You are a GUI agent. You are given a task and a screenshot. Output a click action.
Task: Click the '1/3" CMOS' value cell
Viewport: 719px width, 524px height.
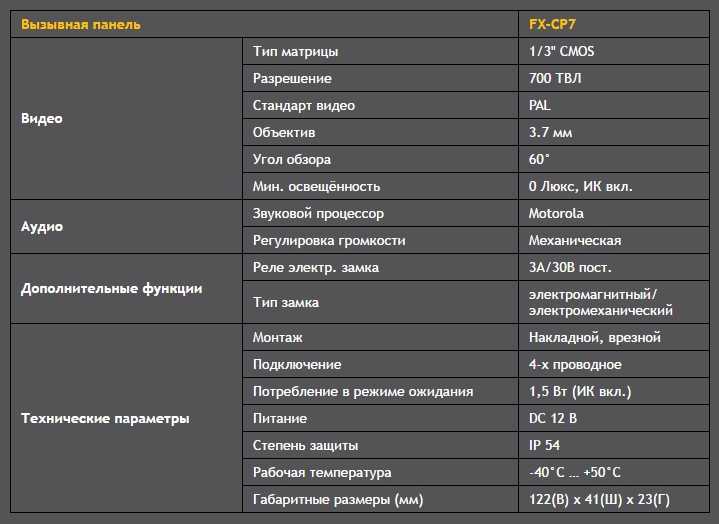pos(614,51)
